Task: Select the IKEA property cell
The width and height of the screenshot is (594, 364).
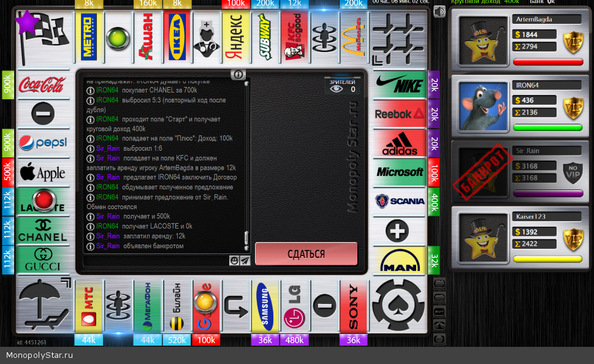Action: click(x=177, y=37)
